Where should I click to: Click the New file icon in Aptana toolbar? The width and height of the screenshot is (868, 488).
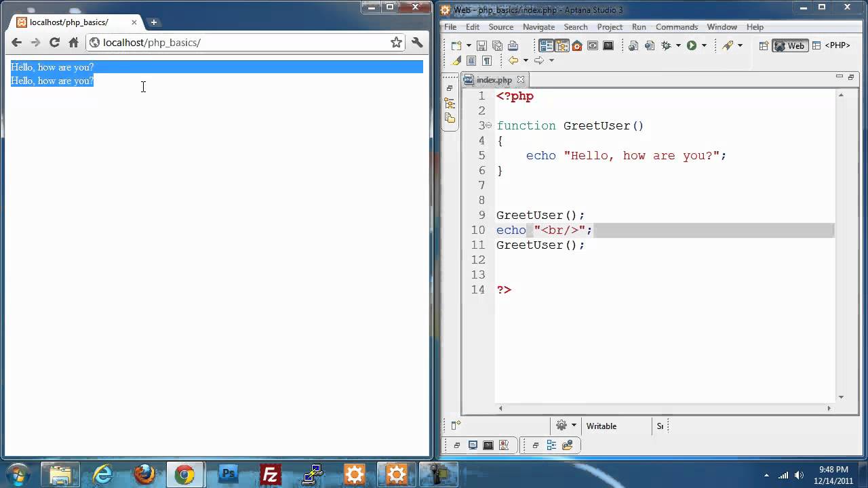456,46
